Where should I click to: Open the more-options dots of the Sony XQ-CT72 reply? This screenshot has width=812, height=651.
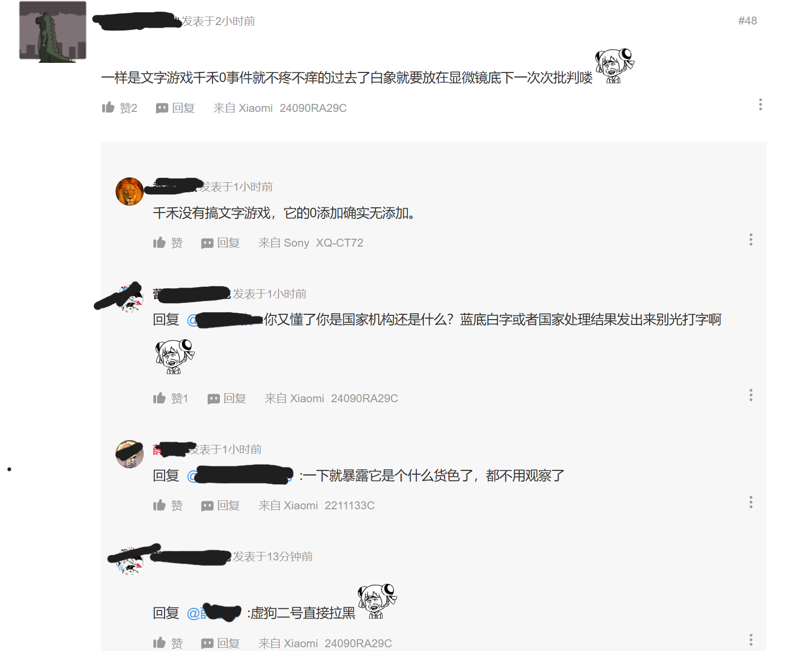point(751,239)
